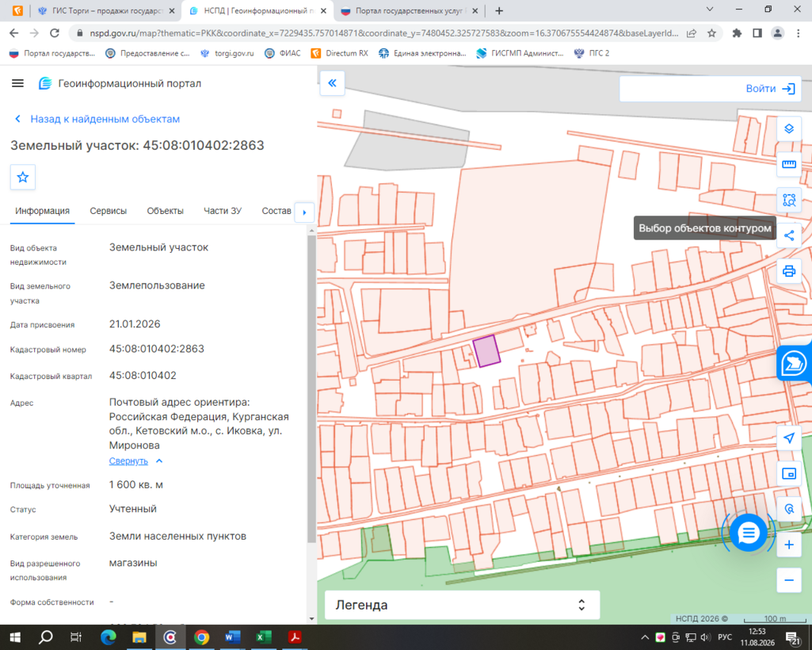
Task: Switch to ГИС Торги browser tab
Action: [107, 10]
